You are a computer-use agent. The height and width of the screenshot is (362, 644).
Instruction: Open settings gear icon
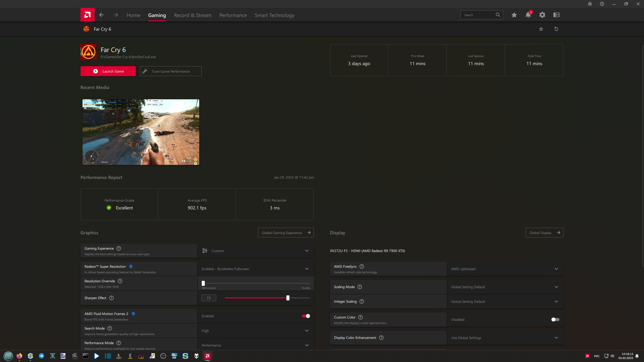pos(542,15)
